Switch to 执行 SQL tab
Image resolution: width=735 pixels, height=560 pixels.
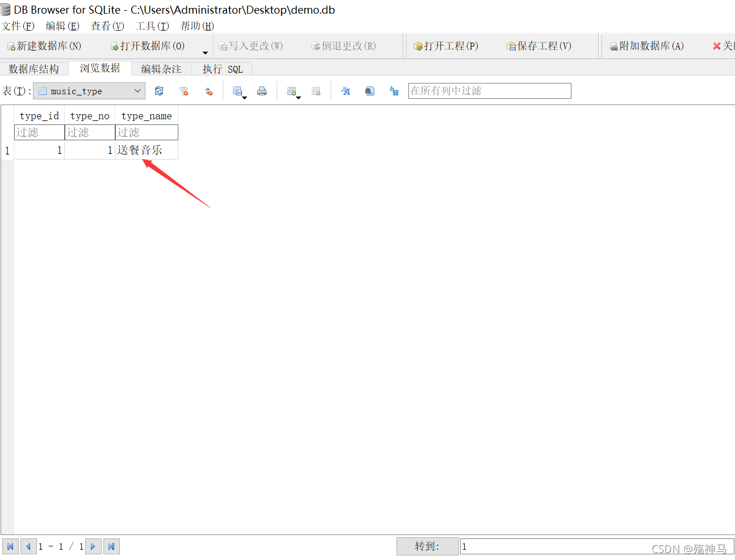point(222,69)
